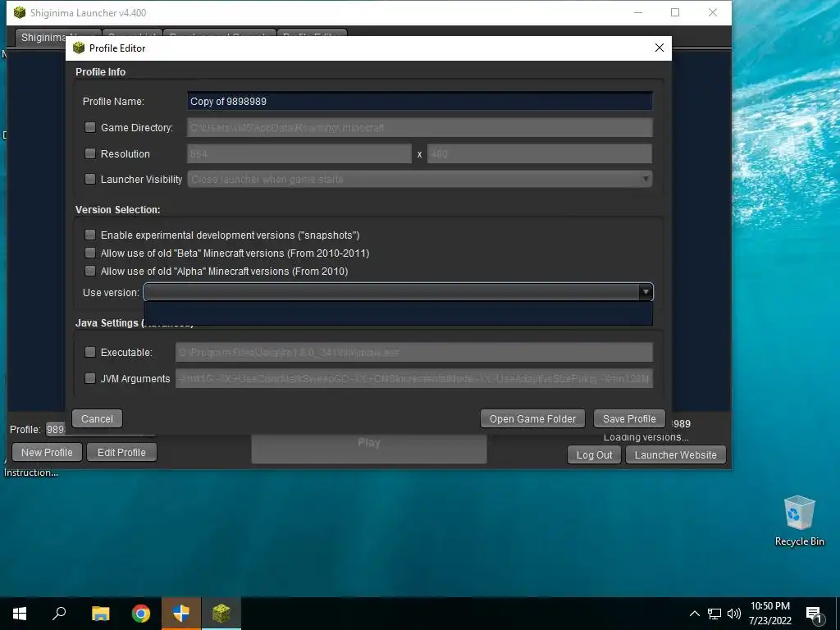Open taskbar search magnifier
This screenshot has height=630, width=840.
coord(59,613)
